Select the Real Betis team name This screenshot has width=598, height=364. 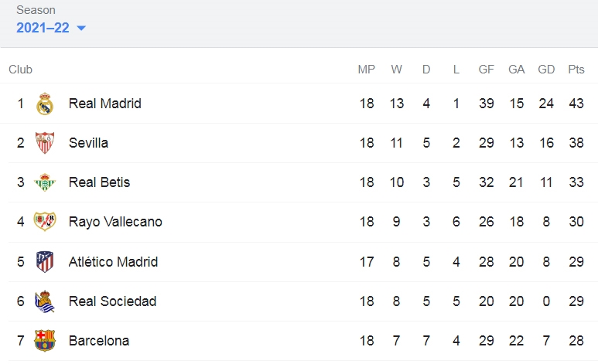[x=99, y=182]
